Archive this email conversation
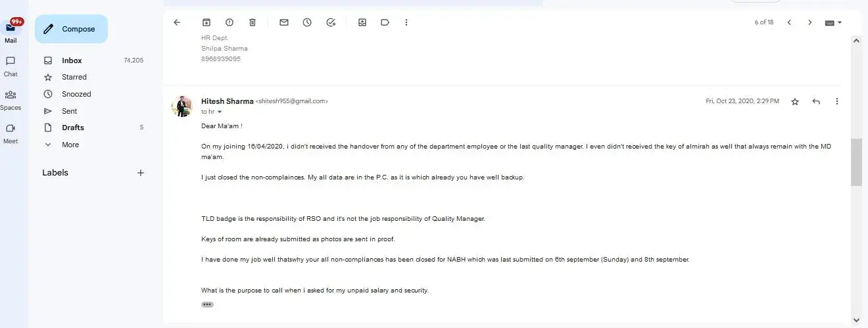868x328 pixels. pos(206,22)
